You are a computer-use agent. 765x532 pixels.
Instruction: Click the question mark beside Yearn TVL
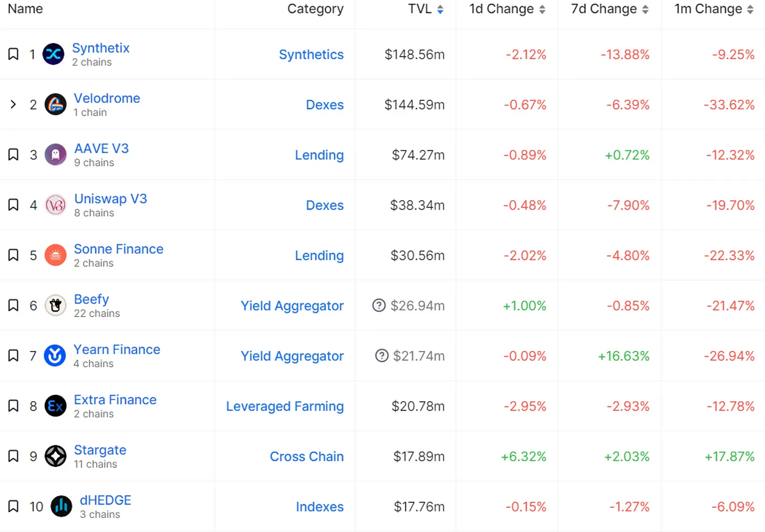(381, 356)
